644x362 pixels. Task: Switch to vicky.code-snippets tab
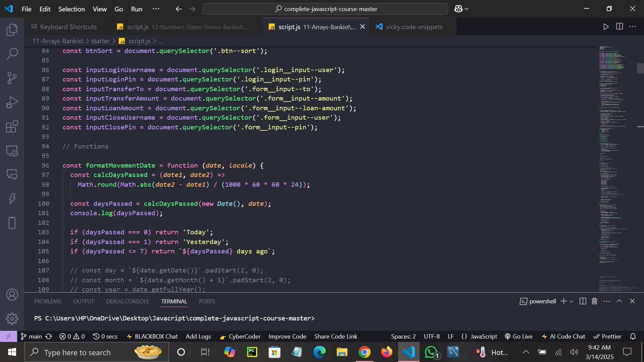[x=413, y=26]
